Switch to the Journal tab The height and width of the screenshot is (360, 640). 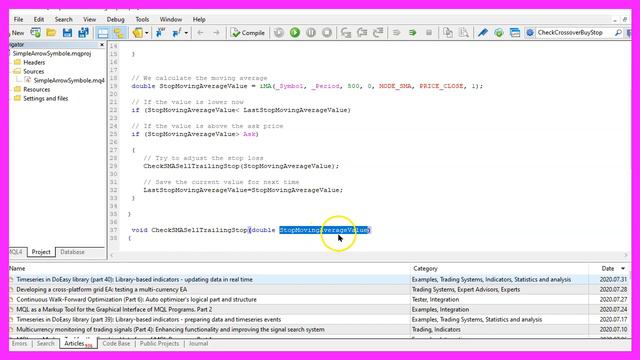[x=198, y=344]
